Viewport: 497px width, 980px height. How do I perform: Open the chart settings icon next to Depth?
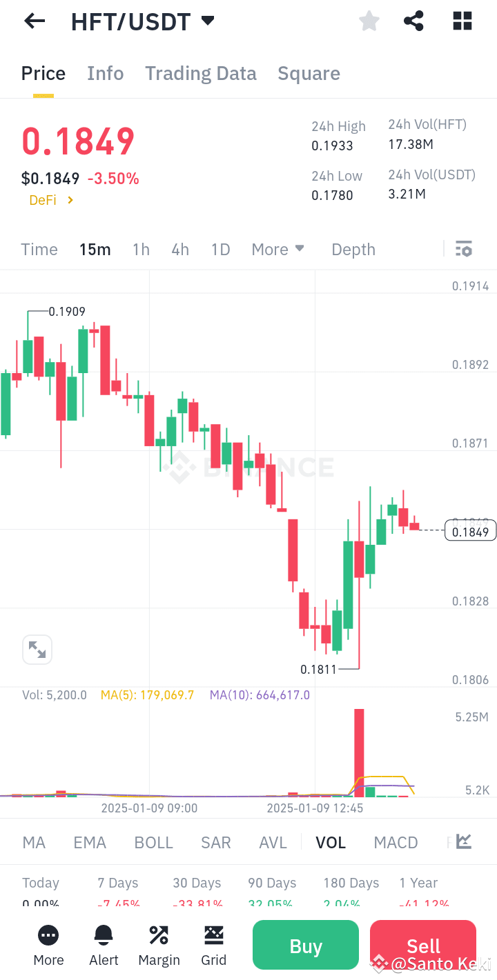463,248
